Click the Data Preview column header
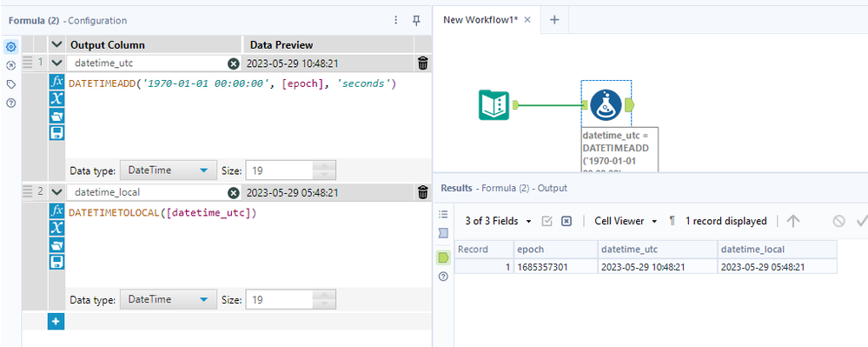 [x=328, y=45]
